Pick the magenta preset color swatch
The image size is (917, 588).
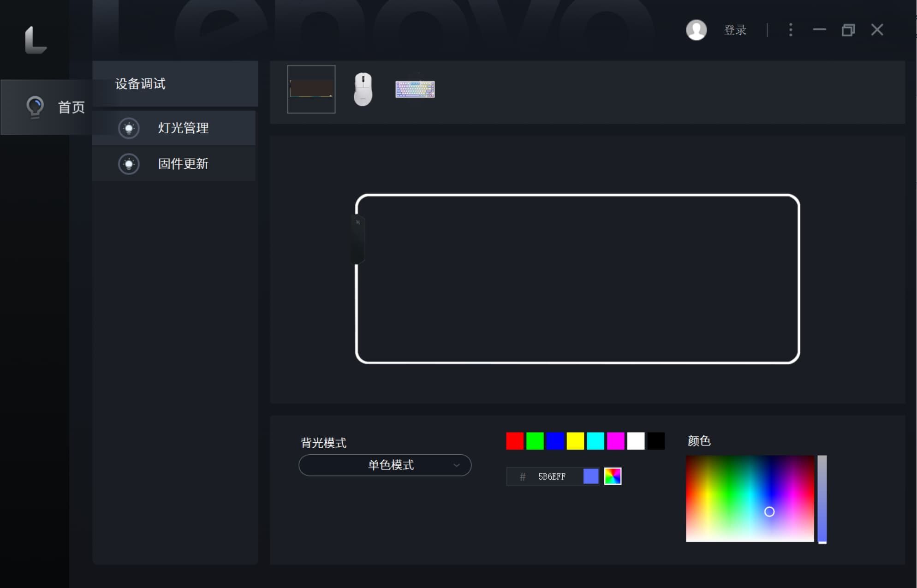tap(615, 441)
